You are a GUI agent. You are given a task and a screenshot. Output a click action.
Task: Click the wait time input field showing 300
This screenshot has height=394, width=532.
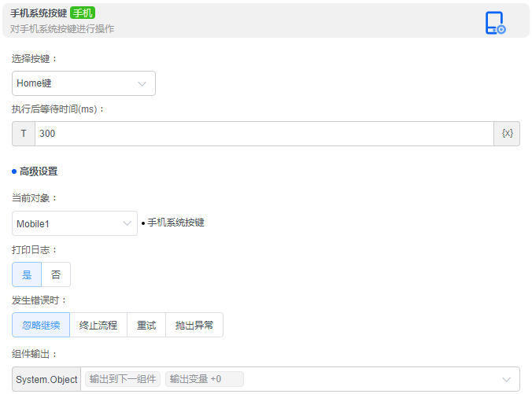pyautogui.click(x=264, y=134)
